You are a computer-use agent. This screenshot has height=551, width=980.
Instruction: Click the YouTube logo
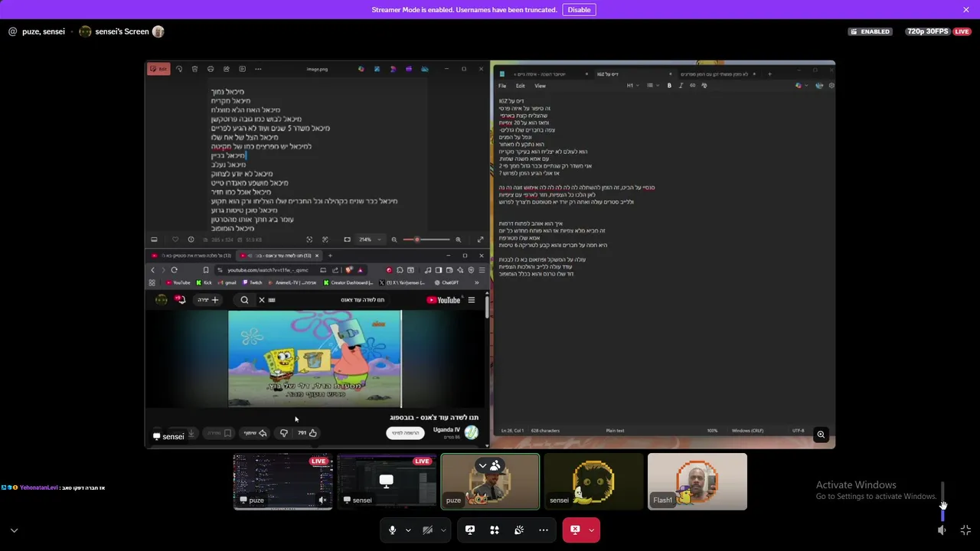point(443,300)
